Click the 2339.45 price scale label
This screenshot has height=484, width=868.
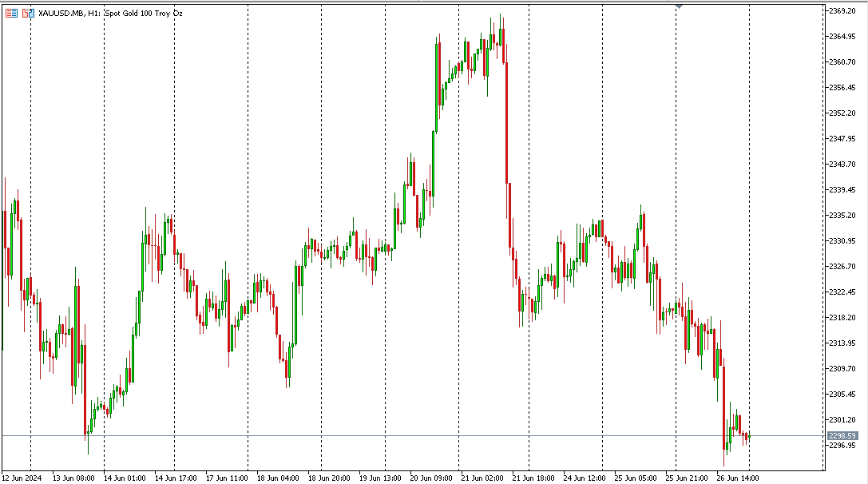842,190
